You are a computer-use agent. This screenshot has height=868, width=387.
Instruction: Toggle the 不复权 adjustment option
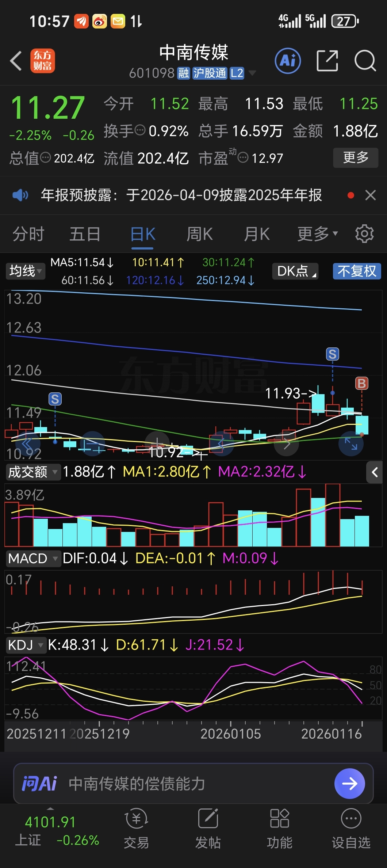tap(357, 271)
